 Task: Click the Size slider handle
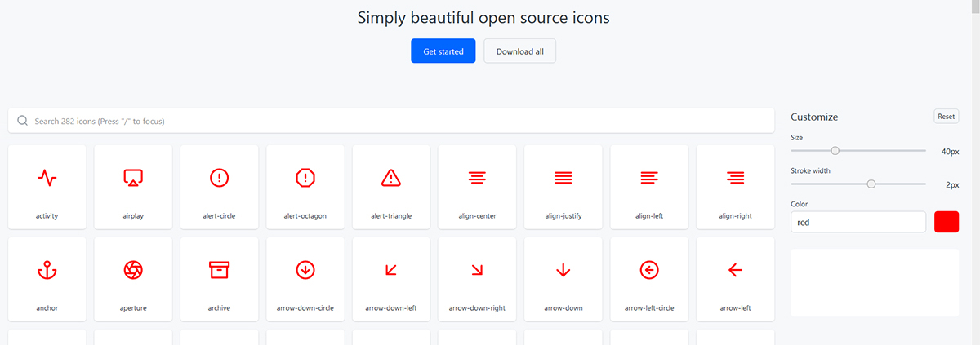tap(835, 151)
